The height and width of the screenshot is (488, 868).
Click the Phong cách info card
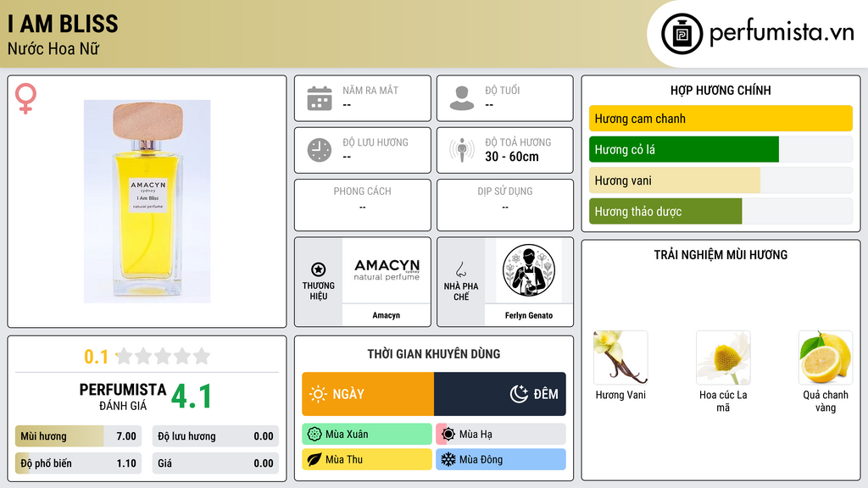(363, 205)
